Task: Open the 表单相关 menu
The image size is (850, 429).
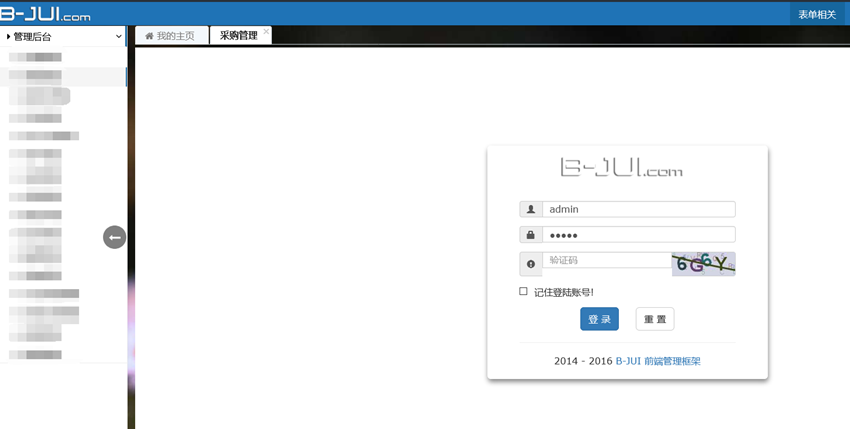Action: pyautogui.click(x=816, y=14)
